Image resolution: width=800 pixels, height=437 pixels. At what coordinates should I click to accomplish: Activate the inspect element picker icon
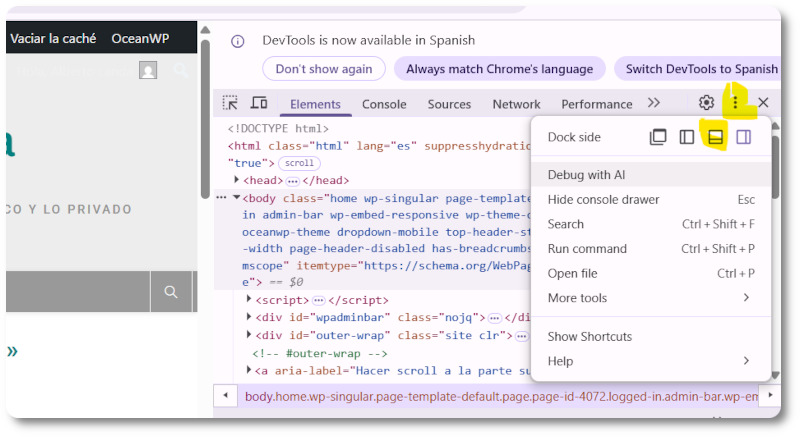click(230, 102)
